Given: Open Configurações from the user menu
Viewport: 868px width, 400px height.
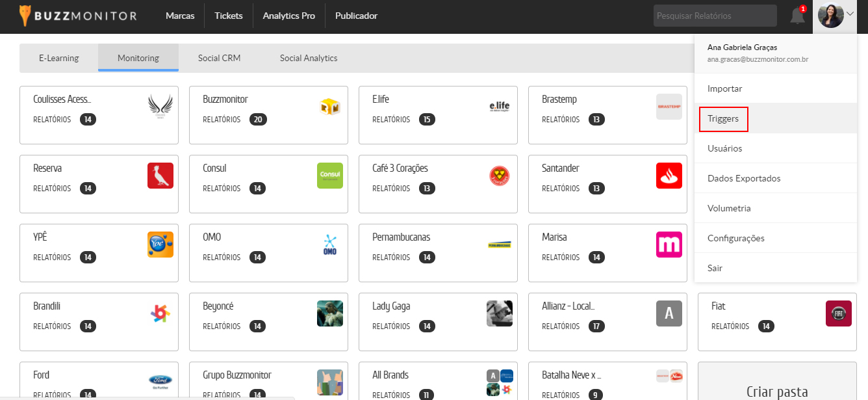Looking at the screenshot, I should [735, 238].
